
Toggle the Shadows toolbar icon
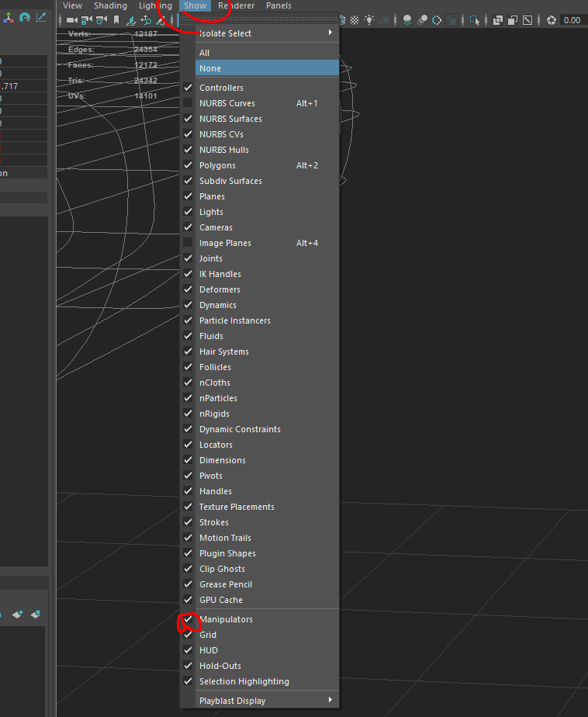coord(385,20)
